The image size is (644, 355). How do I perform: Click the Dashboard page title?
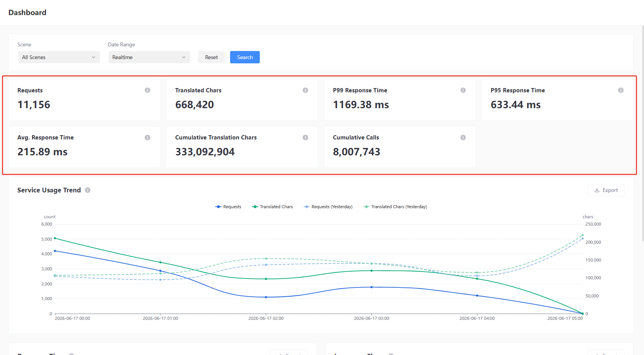click(27, 13)
